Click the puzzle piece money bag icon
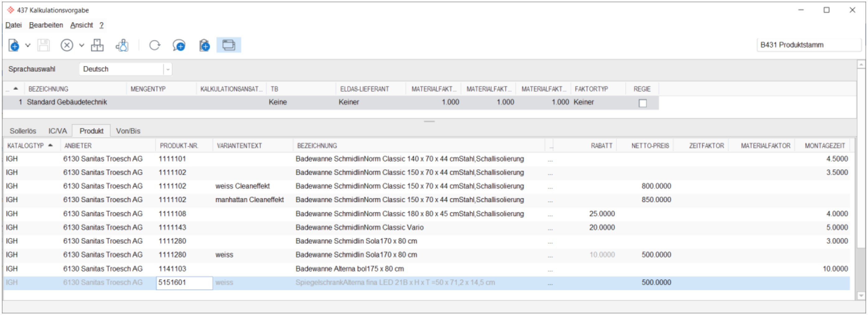Image resolution: width=868 pixels, height=315 pixels. (122, 45)
